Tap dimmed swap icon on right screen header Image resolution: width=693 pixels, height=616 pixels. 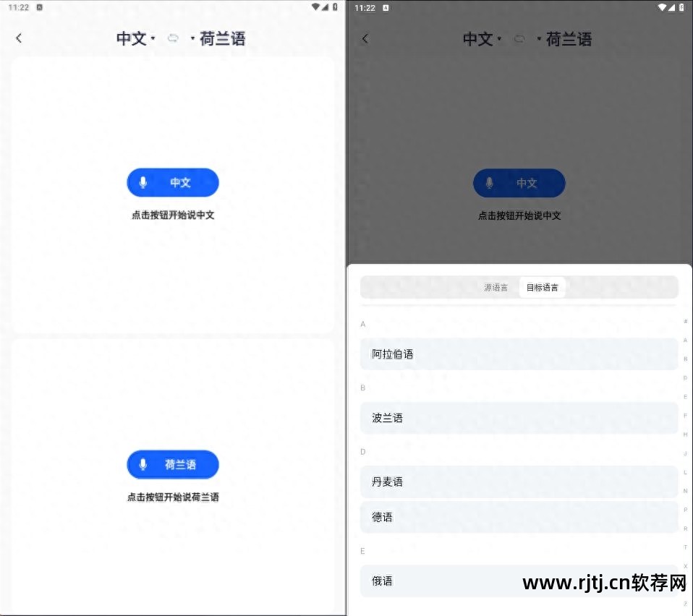[x=519, y=39]
